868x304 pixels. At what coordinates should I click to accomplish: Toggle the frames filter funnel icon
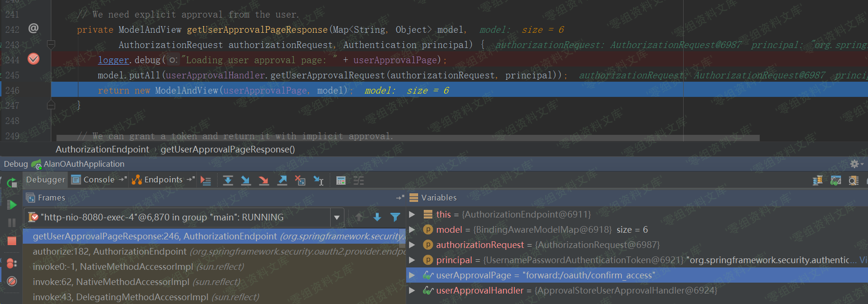[395, 217]
